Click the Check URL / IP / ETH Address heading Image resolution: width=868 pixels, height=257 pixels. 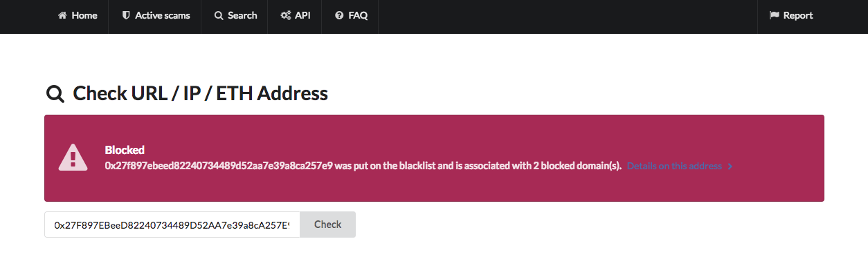point(200,94)
